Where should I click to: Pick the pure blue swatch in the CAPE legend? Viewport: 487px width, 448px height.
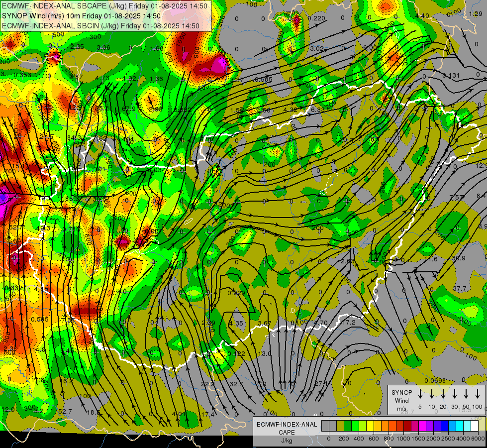[x=444, y=426]
